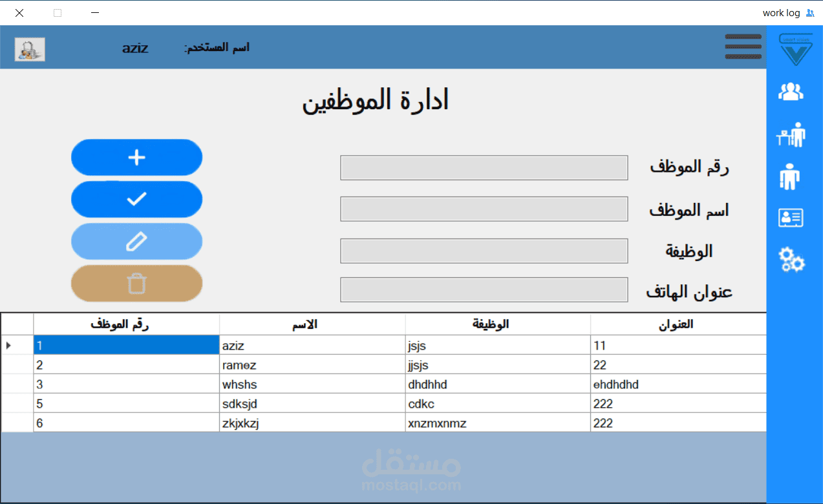Viewport: 823px width, 504px height.
Task: Select the job cell xnzmxnmz
Action: (498, 423)
